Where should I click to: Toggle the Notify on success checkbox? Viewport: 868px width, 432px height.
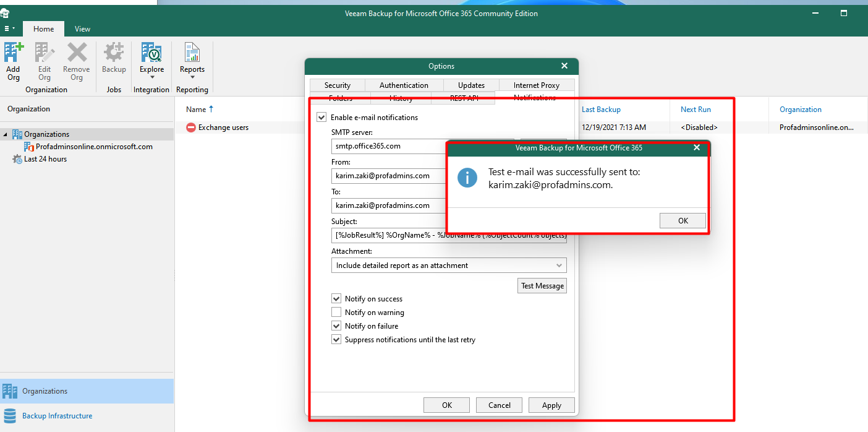(x=336, y=299)
